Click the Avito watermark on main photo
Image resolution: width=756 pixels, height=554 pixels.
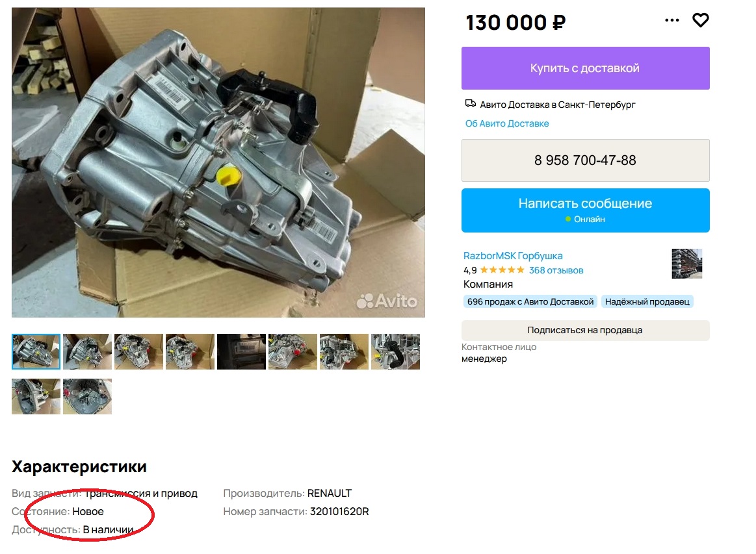coord(387,301)
